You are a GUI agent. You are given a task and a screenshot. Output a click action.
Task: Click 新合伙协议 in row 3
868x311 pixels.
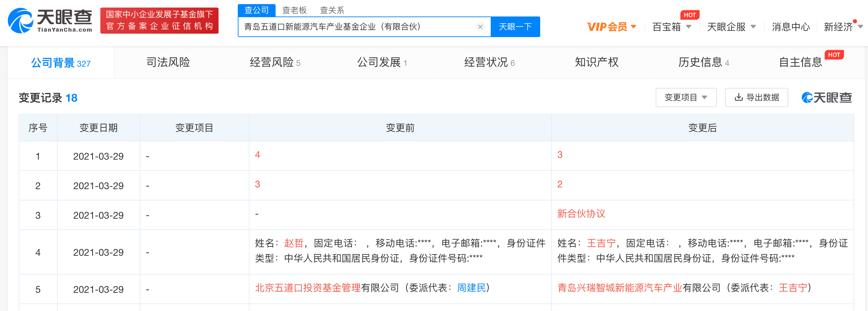(581, 214)
